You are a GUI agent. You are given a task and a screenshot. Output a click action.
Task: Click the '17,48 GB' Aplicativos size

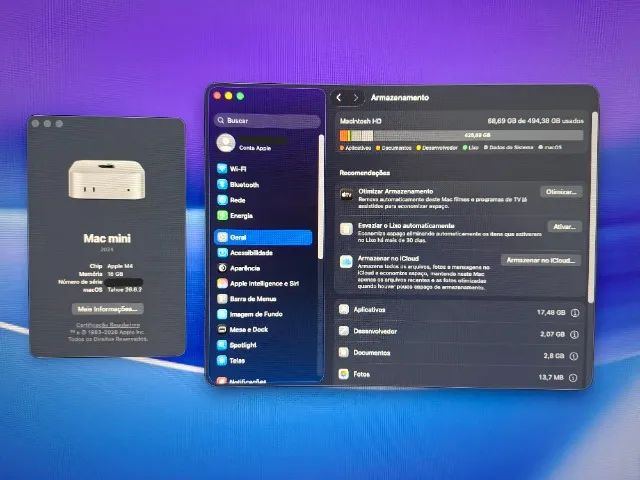551,313
